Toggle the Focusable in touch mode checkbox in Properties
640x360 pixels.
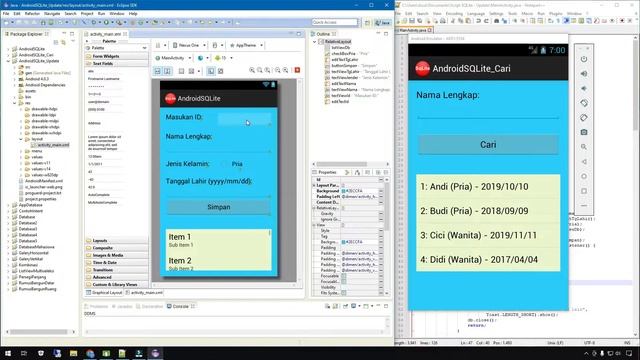(x=344, y=282)
